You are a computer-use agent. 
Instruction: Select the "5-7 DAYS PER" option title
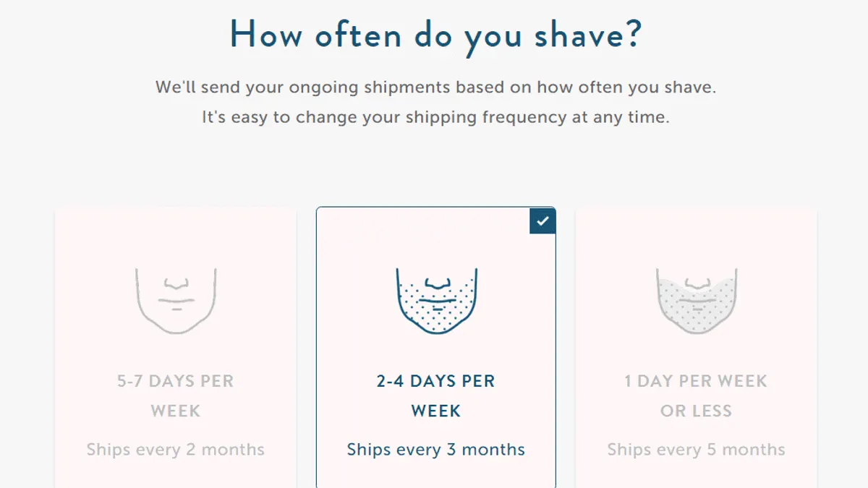tap(176, 381)
